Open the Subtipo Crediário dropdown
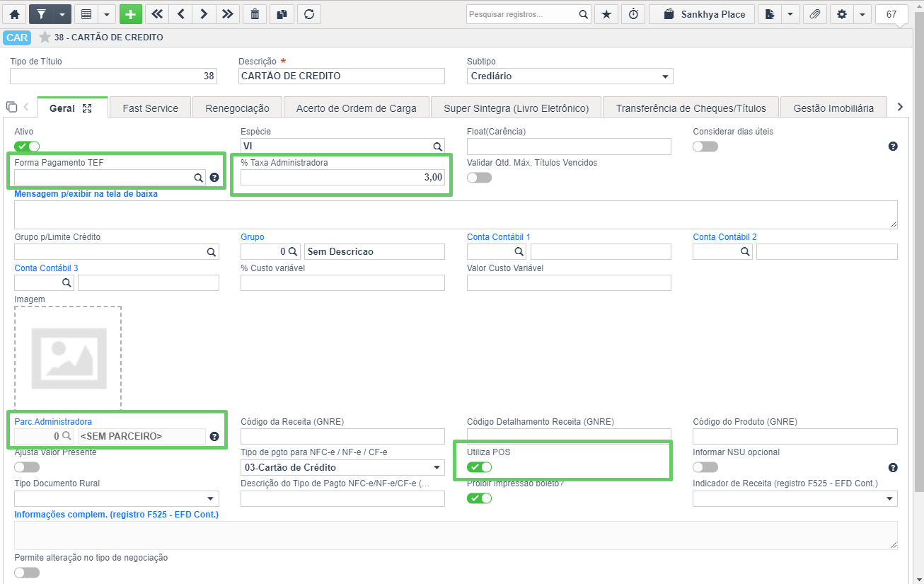This screenshot has height=584, width=924. [570, 76]
